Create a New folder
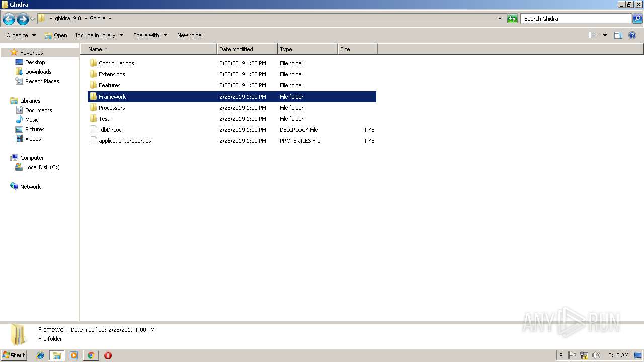Viewport: 644px width, 362px height. pyautogui.click(x=190, y=35)
